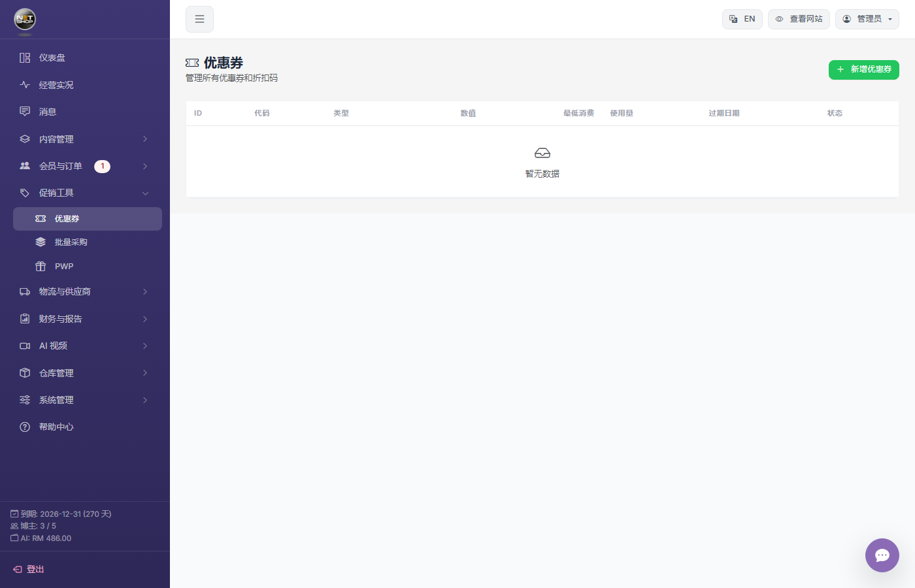Click the language translate icon beside EN
915x588 pixels.
click(733, 19)
